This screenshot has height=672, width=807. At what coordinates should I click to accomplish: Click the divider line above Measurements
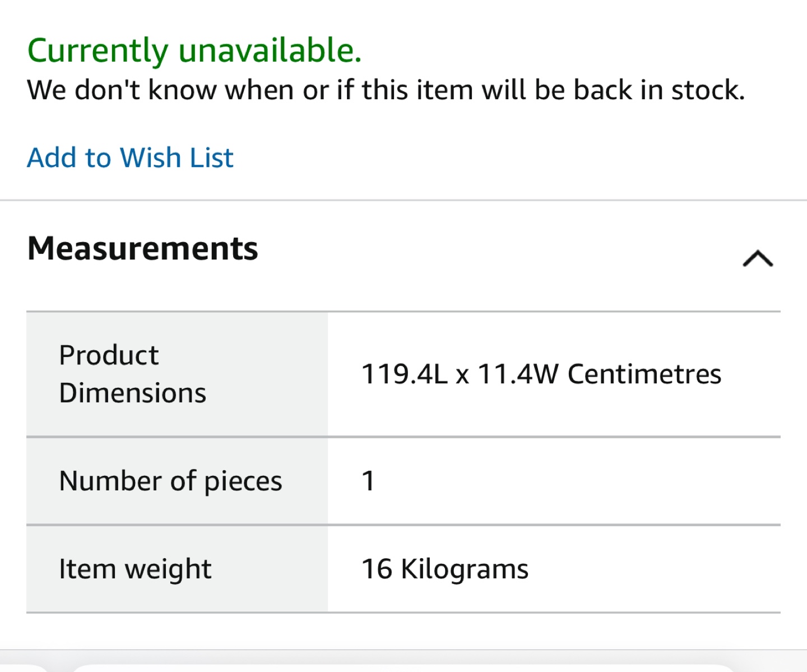[403, 200]
